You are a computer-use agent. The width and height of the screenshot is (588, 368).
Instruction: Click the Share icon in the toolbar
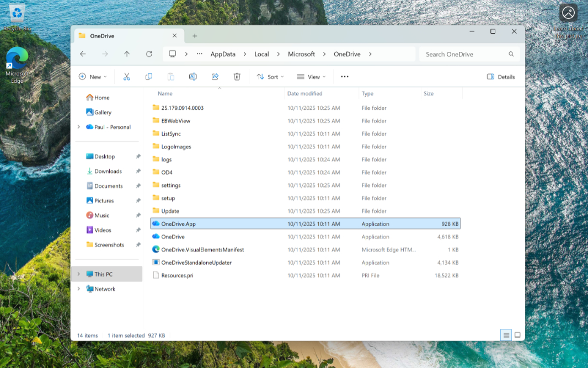215,76
